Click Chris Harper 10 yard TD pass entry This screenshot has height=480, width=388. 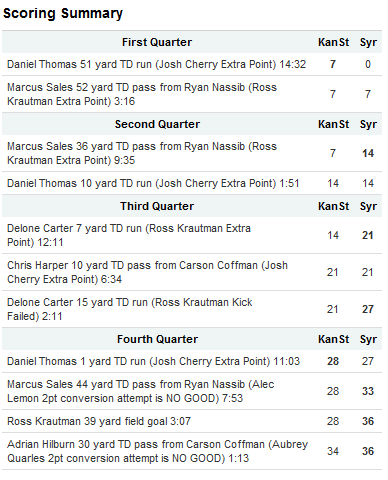(x=192, y=272)
